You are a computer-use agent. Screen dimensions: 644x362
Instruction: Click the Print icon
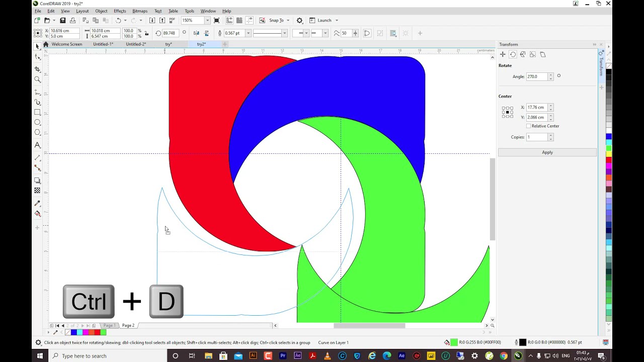[72, 20]
